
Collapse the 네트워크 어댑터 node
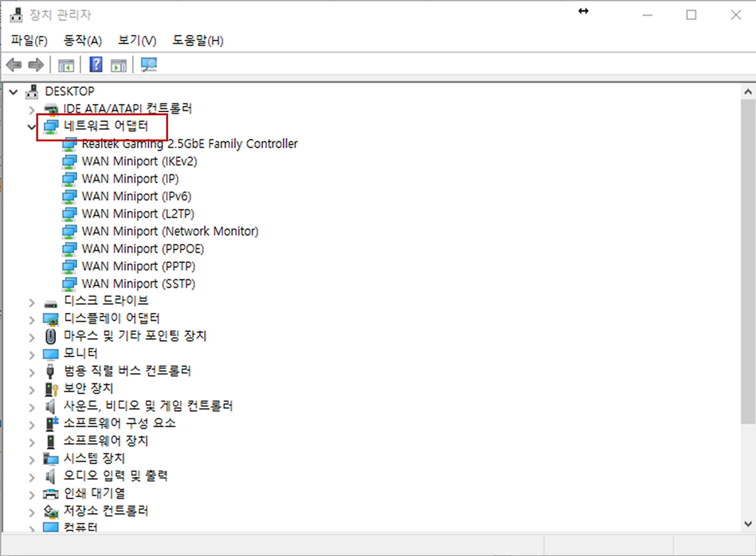(32, 126)
